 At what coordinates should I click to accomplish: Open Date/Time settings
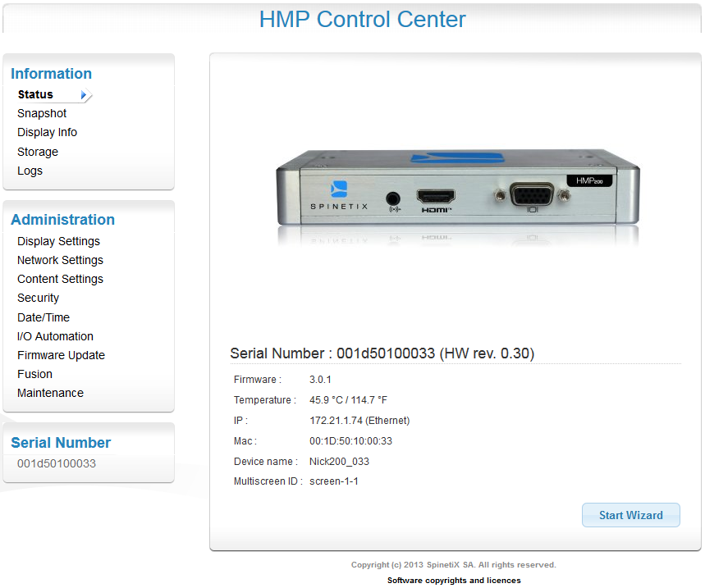coord(43,317)
